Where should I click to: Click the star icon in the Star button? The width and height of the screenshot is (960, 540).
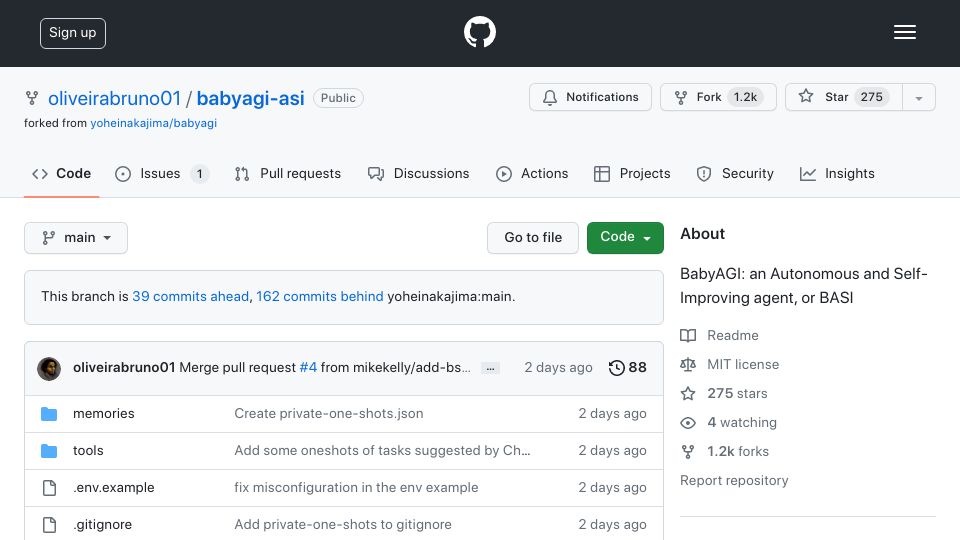coord(806,97)
